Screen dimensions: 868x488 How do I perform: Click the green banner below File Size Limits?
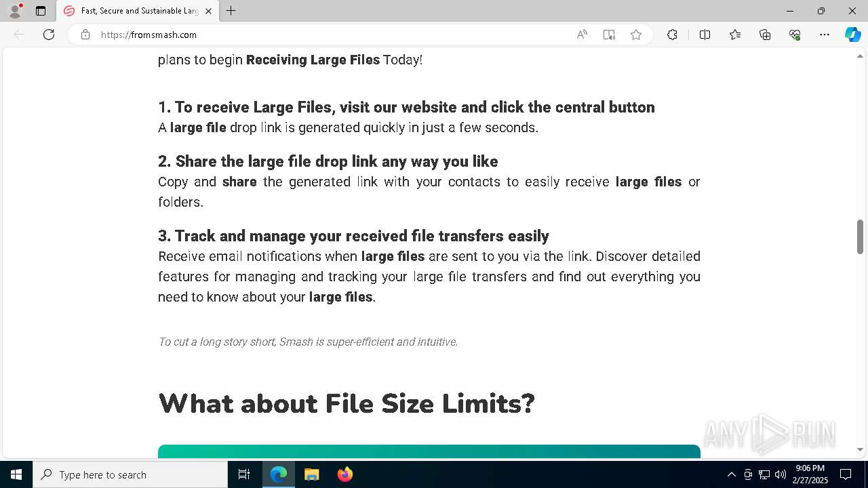pos(429,451)
